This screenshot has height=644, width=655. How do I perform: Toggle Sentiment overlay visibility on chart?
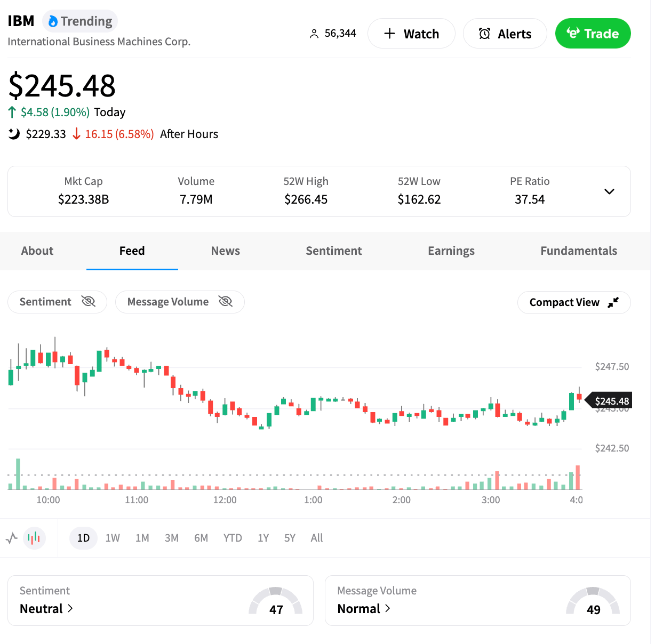57,302
